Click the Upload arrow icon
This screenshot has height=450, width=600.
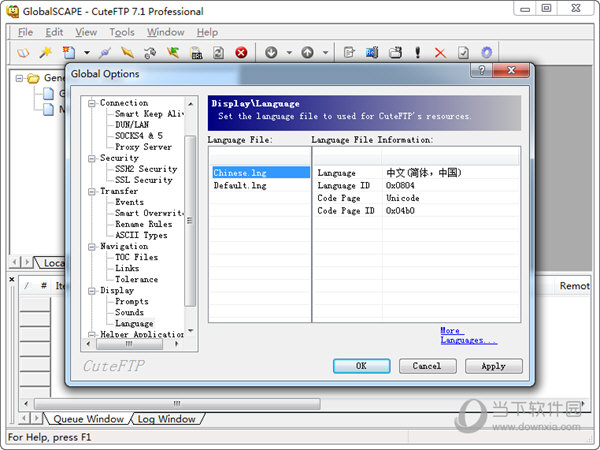click(x=307, y=52)
